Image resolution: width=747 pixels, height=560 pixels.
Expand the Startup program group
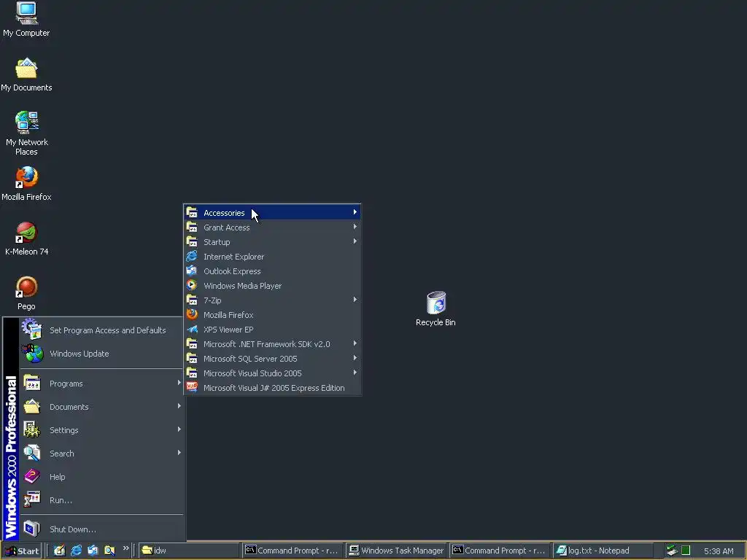click(x=272, y=242)
